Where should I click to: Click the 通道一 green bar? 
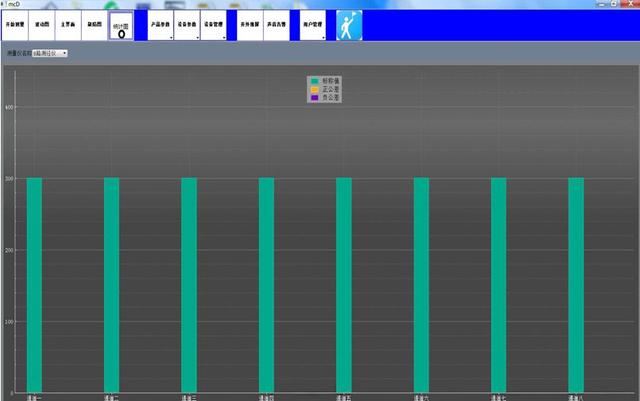(34, 285)
